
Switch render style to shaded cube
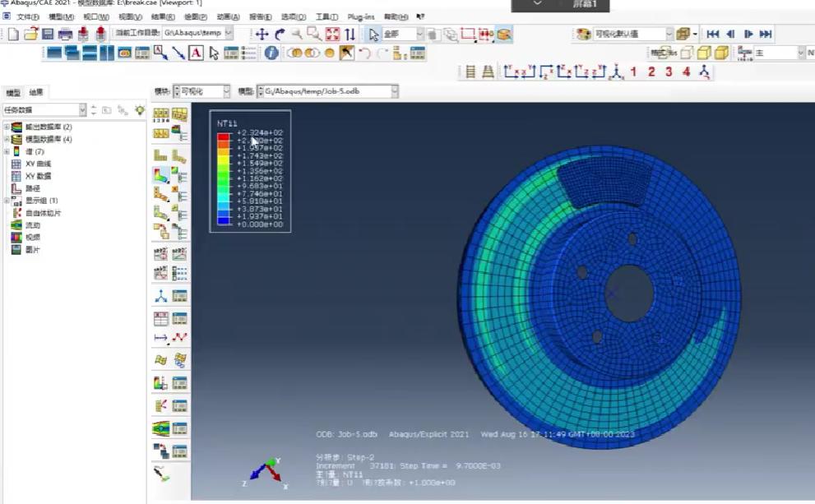(x=721, y=53)
